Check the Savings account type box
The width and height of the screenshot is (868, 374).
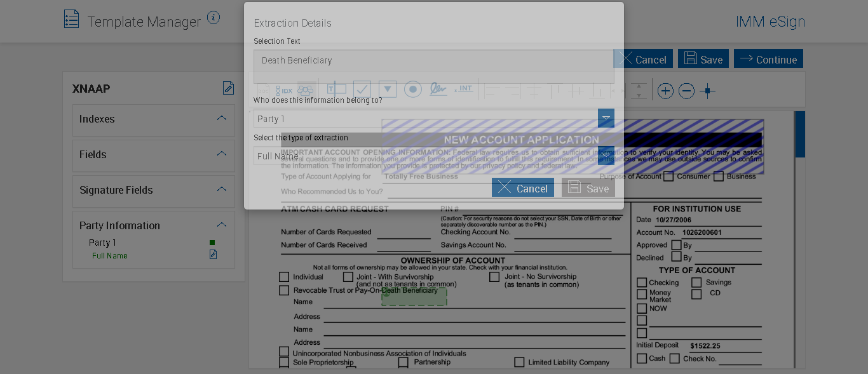696,283
